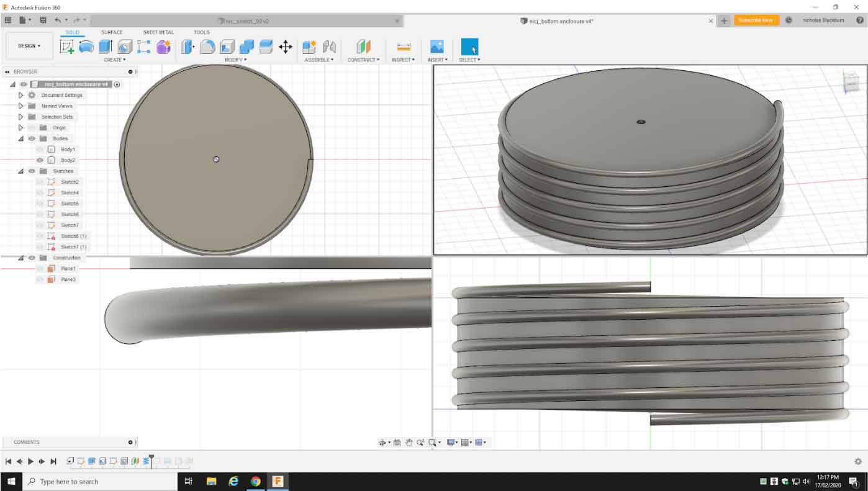Open Google Chrome from the taskbar
Screen dimensions: 868x491
click(255, 481)
